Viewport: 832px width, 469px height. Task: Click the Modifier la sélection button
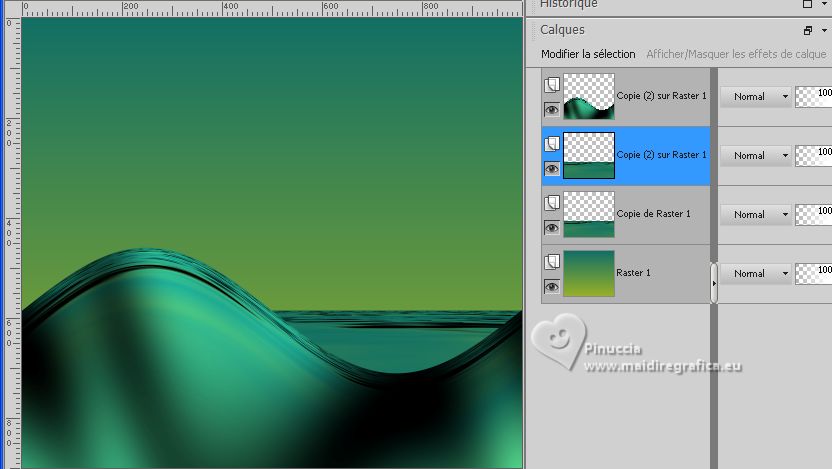click(x=588, y=54)
